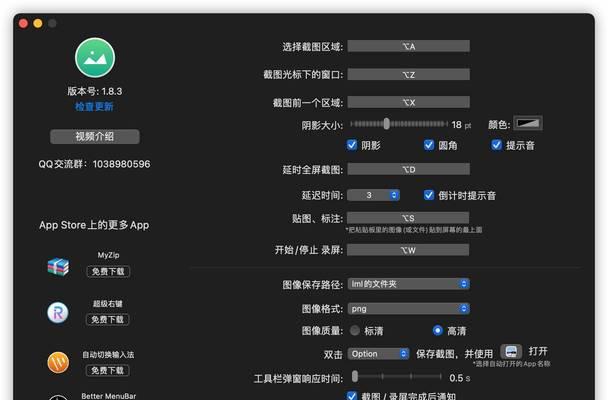608x400 pixels.
Task: Click 免费下载 under 自动切换输入法
Action: point(107,371)
